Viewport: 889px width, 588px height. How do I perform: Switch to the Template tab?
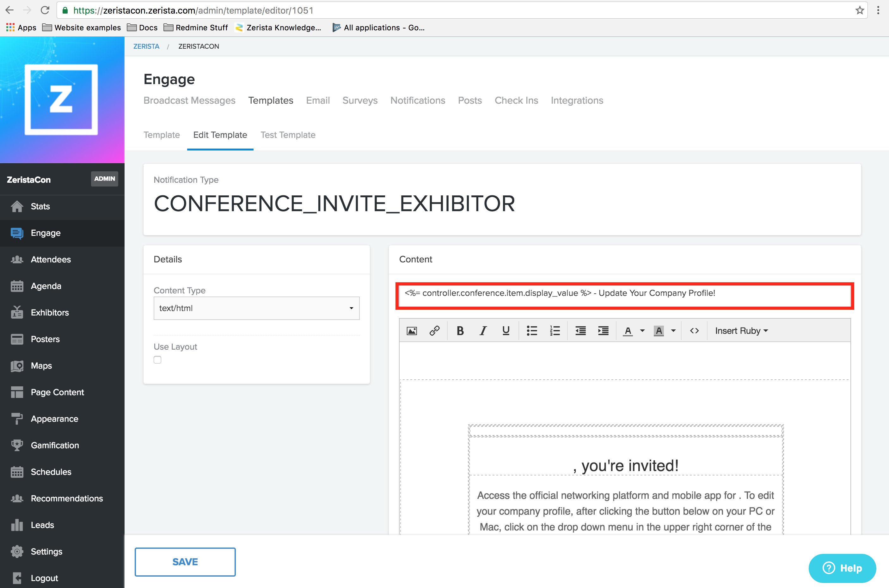[x=162, y=135]
